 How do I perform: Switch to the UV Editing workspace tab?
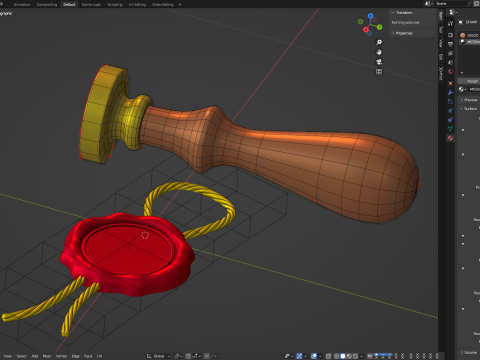137,4
